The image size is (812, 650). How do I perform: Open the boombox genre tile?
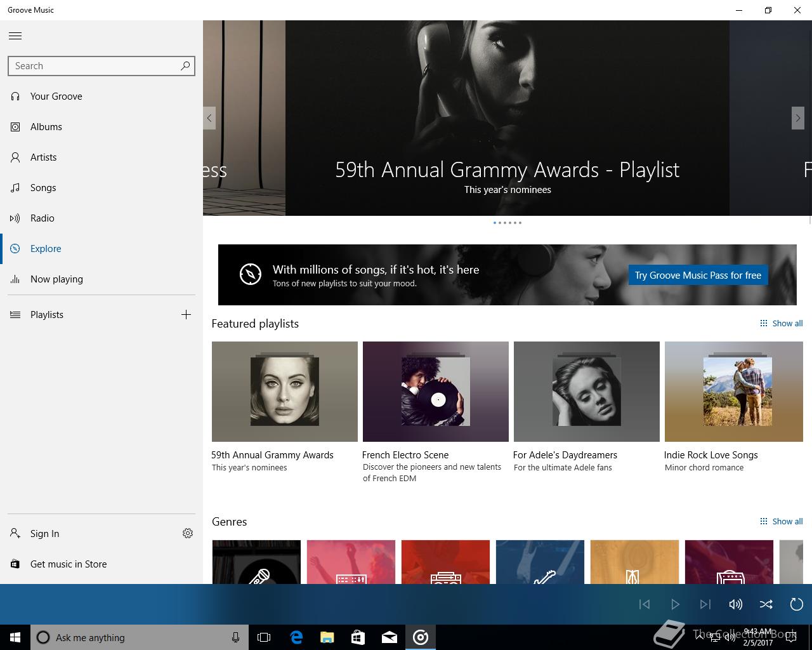click(x=445, y=562)
